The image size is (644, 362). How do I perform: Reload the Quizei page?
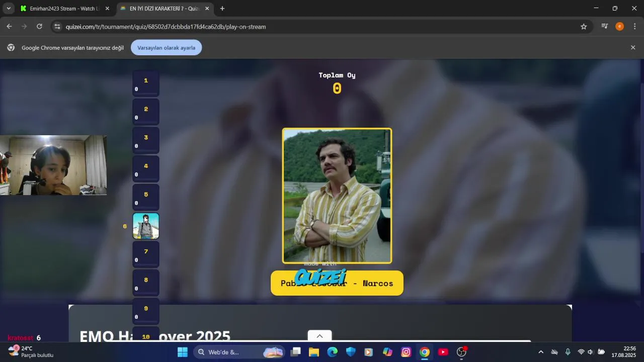click(39, 27)
